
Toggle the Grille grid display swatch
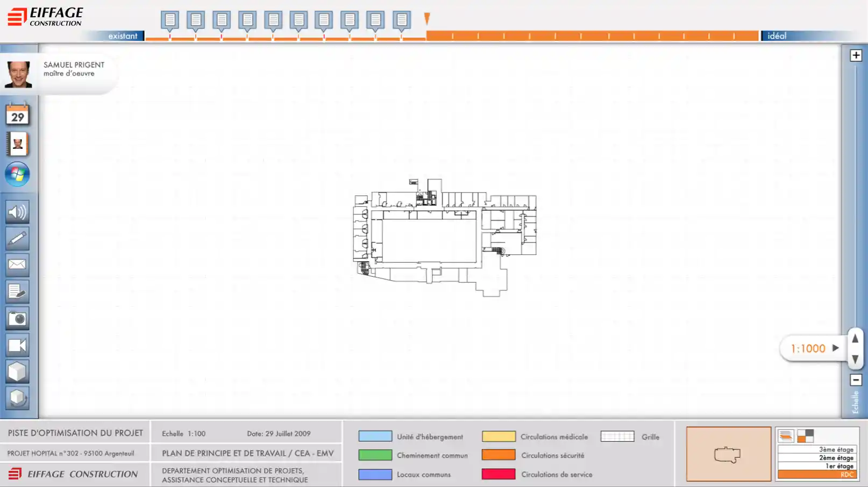pyautogui.click(x=617, y=436)
